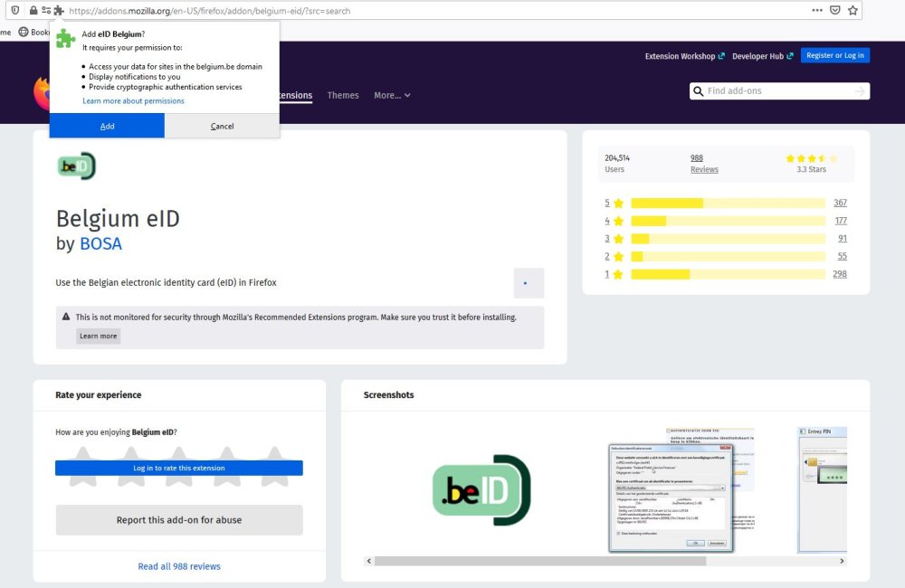Click the permissions icon in the address bar
Screen dimensions: 905x588
[x=45, y=10]
